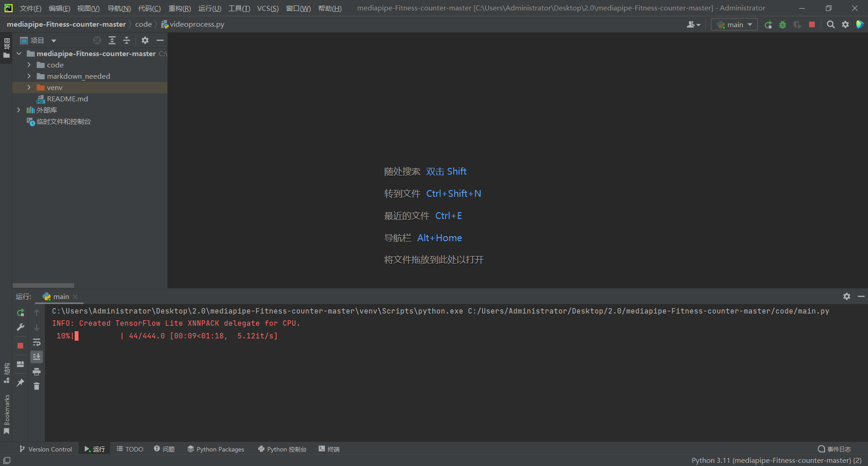Stop the running process from top toolbar
The width and height of the screenshot is (868, 466).
(x=812, y=24)
